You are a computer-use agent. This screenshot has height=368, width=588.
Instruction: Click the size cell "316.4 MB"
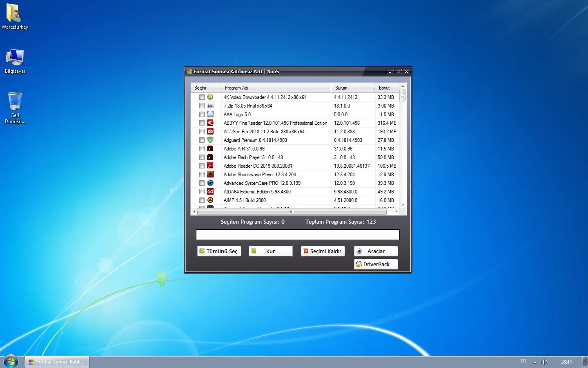pos(387,123)
